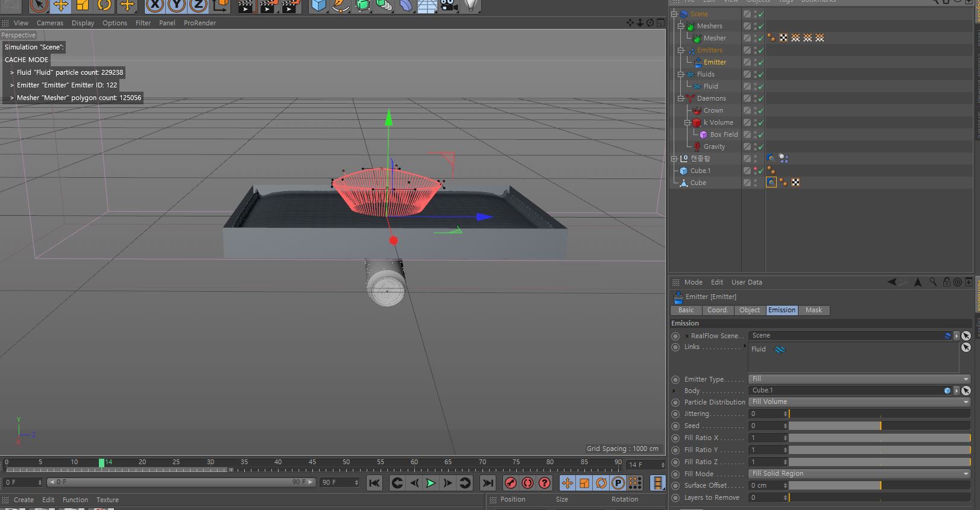Play the animation forwards
Screen dimensions: 980x510
click(x=431, y=483)
